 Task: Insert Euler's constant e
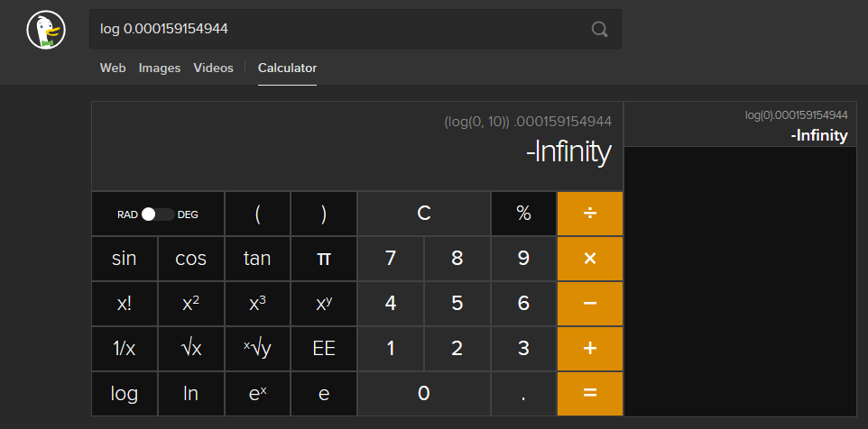tap(324, 394)
